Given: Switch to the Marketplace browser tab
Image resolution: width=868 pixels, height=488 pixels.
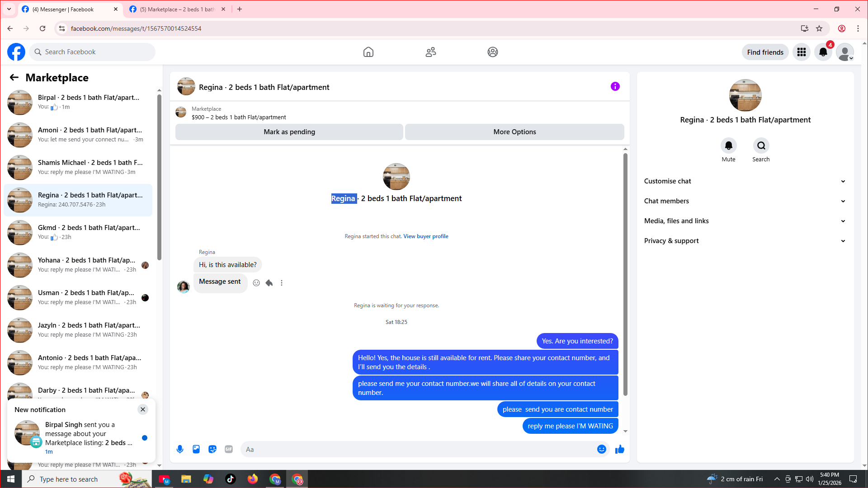Looking at the screenshot, I should click(177, 9).
